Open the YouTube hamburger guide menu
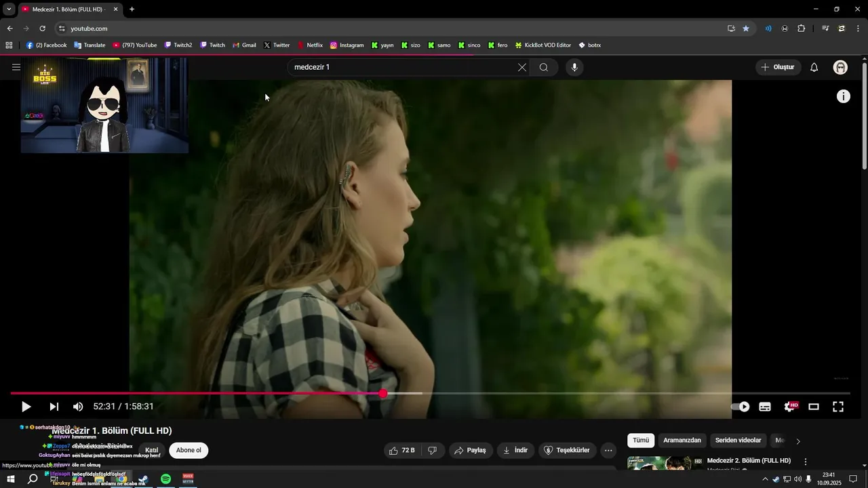This screenshot has width=868, height=488. point(16,67)
